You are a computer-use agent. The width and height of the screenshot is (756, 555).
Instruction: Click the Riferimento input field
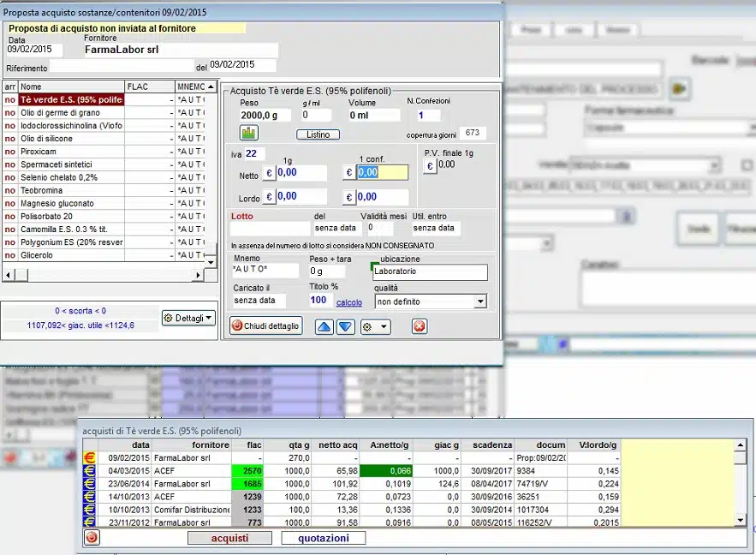(x=121, y=66)
